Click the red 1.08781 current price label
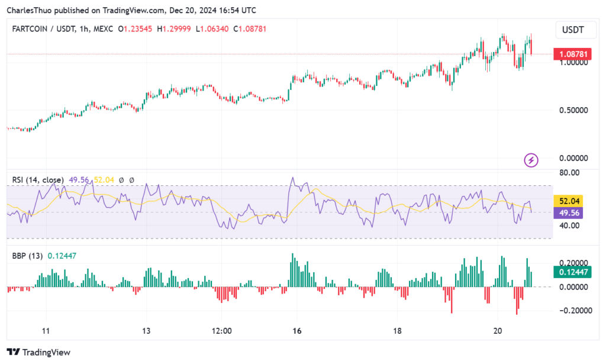 (x=573, y=54)
